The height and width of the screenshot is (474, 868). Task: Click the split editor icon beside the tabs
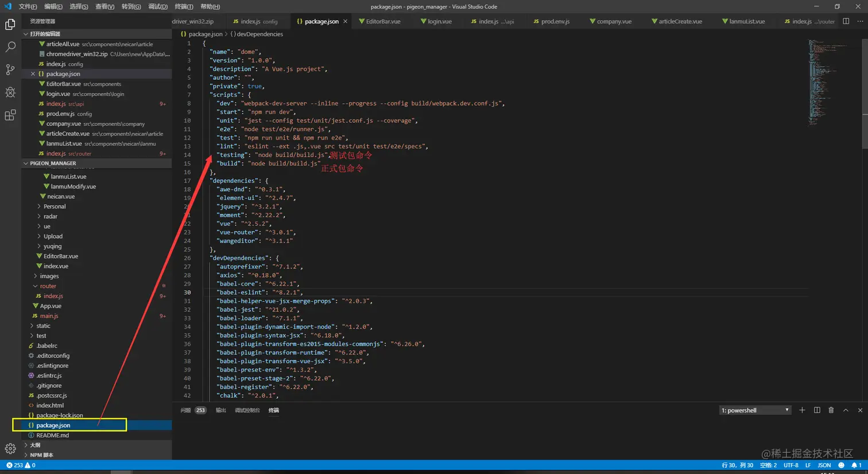(846, 21)
